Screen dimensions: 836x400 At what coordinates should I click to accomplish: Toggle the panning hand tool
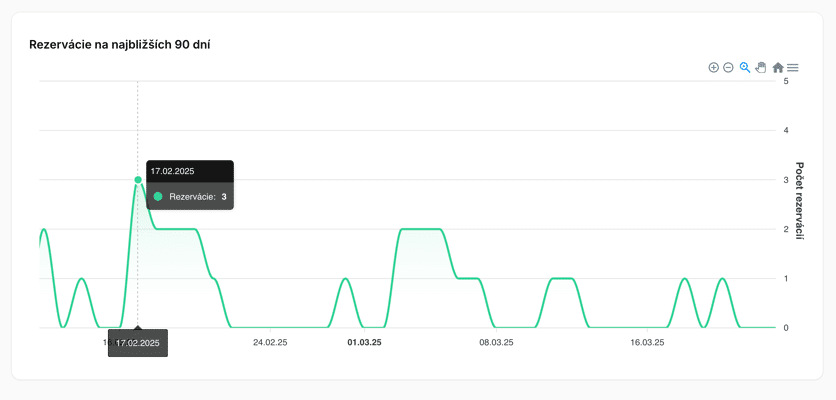pos(761,68)
